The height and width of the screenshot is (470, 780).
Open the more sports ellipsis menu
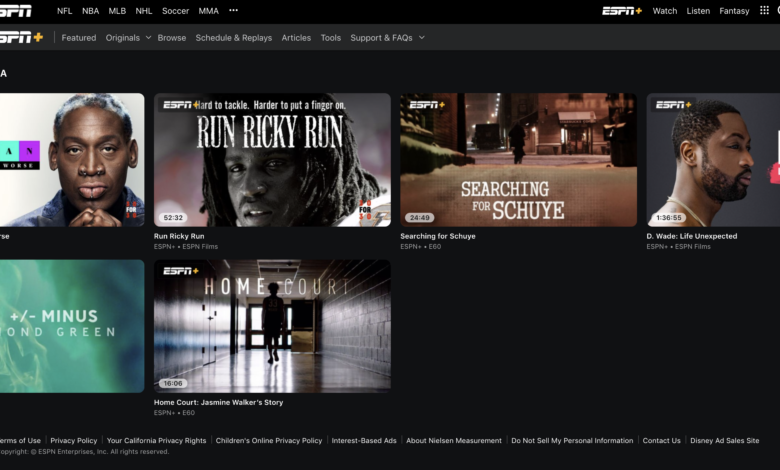pyautogui.click(x=233, y=10)
